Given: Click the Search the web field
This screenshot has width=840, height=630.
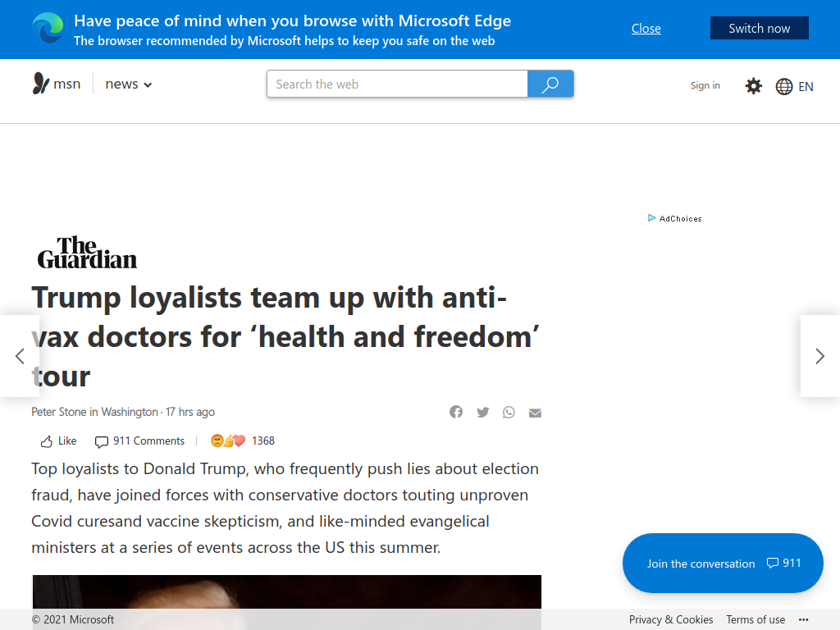Looking at the screenshot, I should click(x=397, y=84).
